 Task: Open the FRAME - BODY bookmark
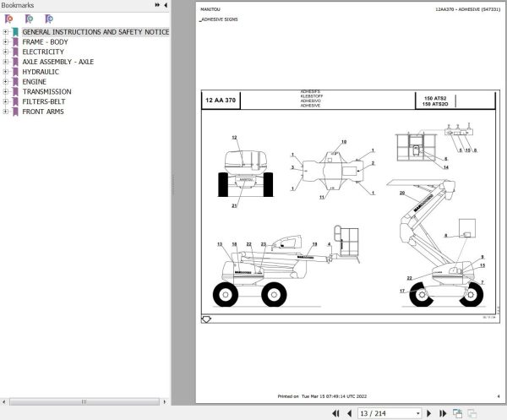(46, 42)
